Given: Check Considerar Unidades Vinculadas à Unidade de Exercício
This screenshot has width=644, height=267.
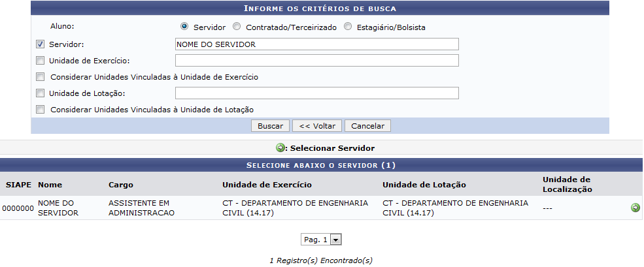Looking at the screenshot, I should click(41, 76).
